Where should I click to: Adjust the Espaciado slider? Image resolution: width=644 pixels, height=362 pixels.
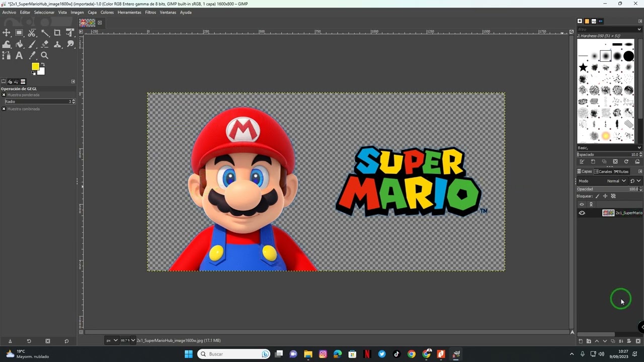[609, 154]
